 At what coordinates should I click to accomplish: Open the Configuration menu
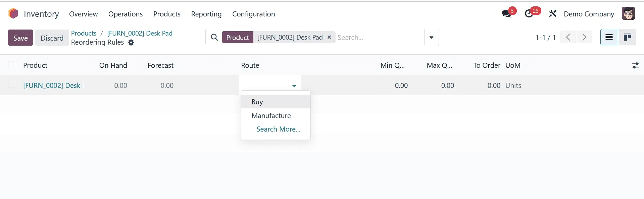coord(254,14)
